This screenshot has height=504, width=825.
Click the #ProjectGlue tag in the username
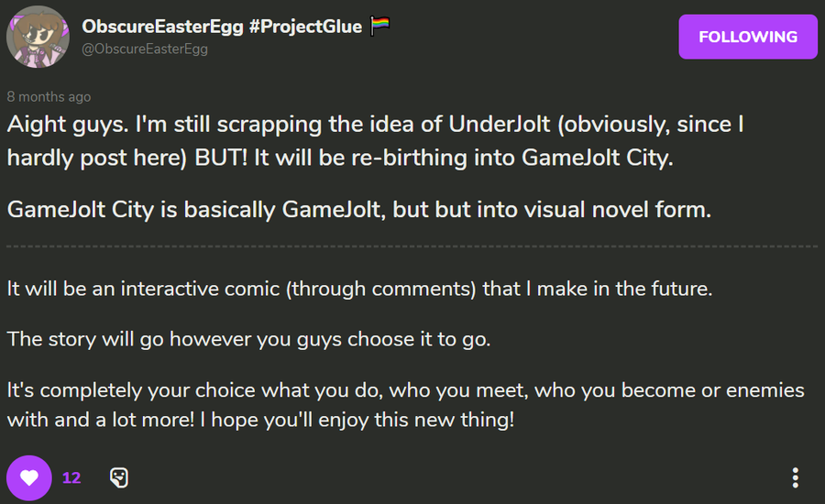[x=305, y=27]
